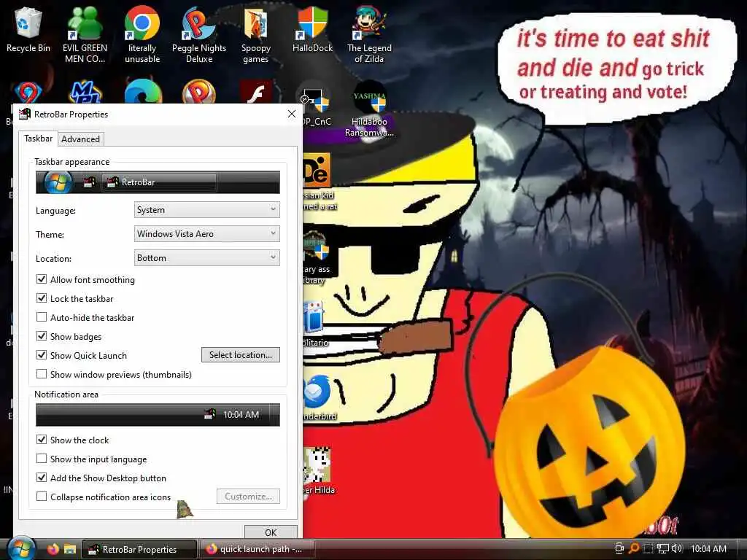The image size is (747, 560).
Task: Disable Show Quick Launch
Action: [42, 355]
